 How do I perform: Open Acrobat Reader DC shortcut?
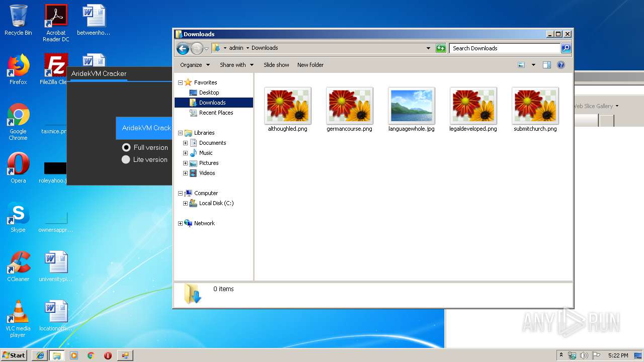coord(56,23)
